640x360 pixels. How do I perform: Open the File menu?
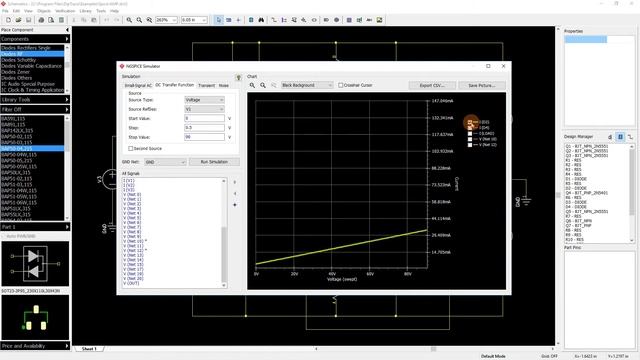(x=5, y=11)
